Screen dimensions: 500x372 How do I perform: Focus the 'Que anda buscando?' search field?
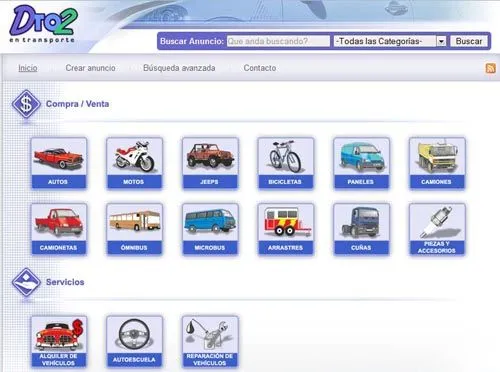pos(278,41)
